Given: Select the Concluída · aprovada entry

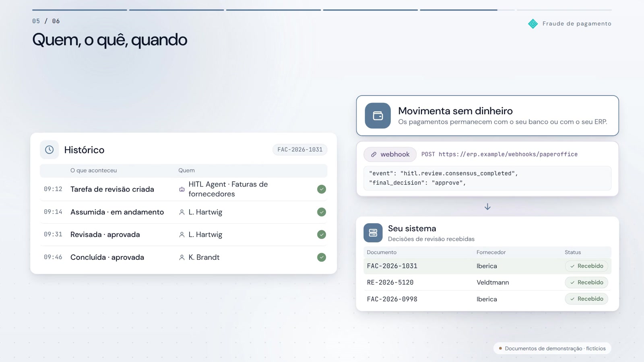Looking at the screenshot, I should 184,257.
